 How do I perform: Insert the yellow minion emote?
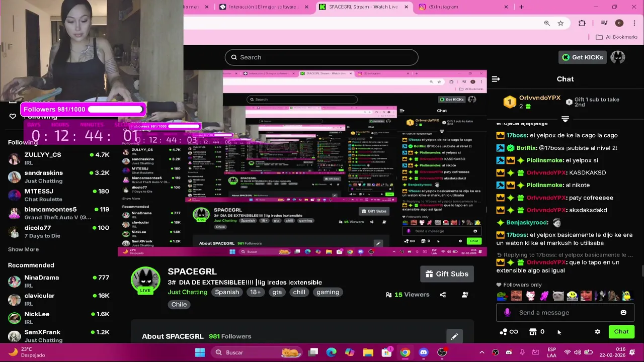click(x=626, y=296)
